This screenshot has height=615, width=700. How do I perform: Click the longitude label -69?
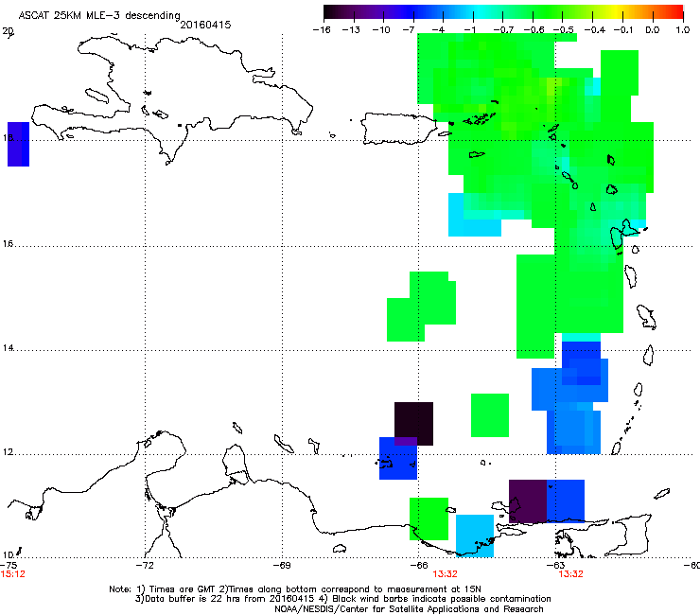point(282,566)
